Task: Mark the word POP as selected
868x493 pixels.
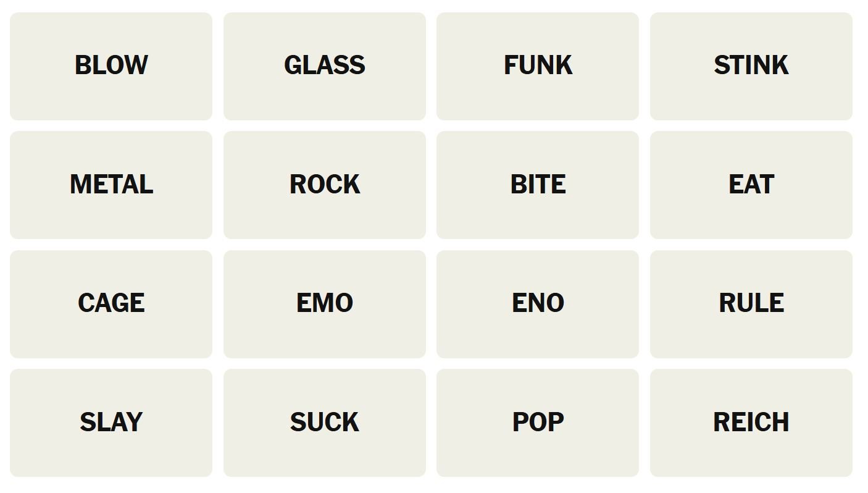Action: pyautogui.click(x=537, y=423)
